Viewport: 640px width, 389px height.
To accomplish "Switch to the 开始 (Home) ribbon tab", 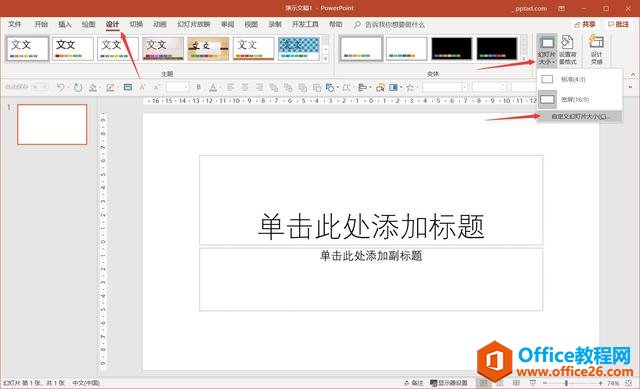I will pos(41,24).
